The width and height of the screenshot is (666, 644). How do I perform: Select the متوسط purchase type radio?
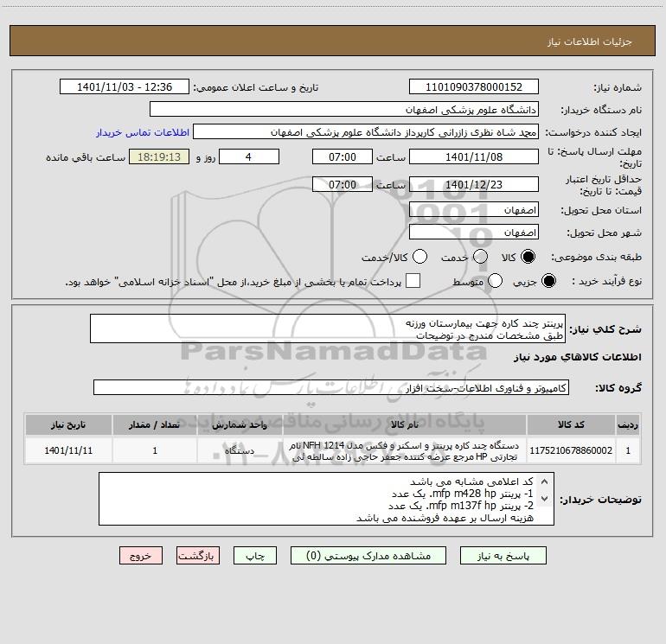[x=495, y=281]
